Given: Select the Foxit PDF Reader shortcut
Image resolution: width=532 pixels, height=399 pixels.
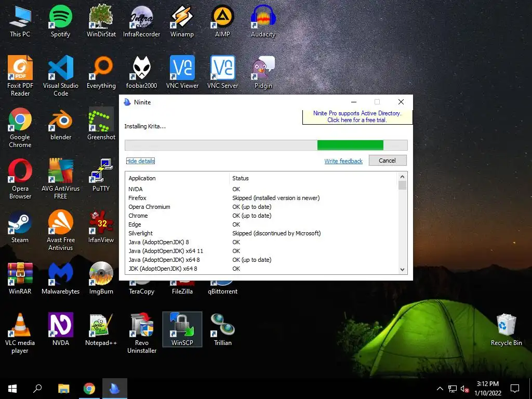Looking at the screenshot, I should coord(20,76).
